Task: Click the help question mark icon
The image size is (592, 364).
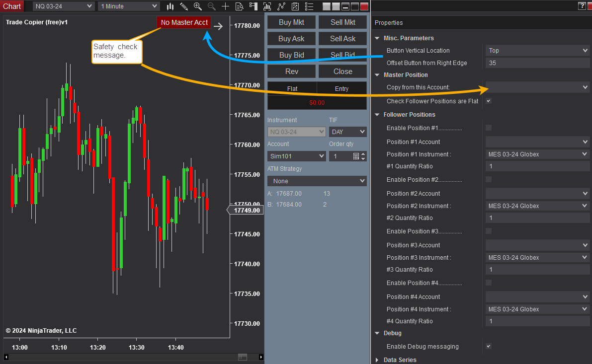Action: coord(582,5)
